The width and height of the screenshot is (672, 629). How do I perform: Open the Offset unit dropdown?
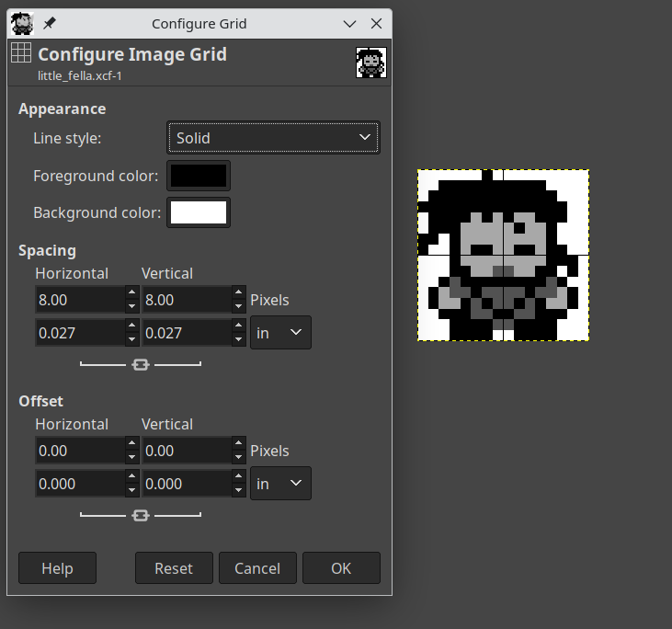click(280, 484)
